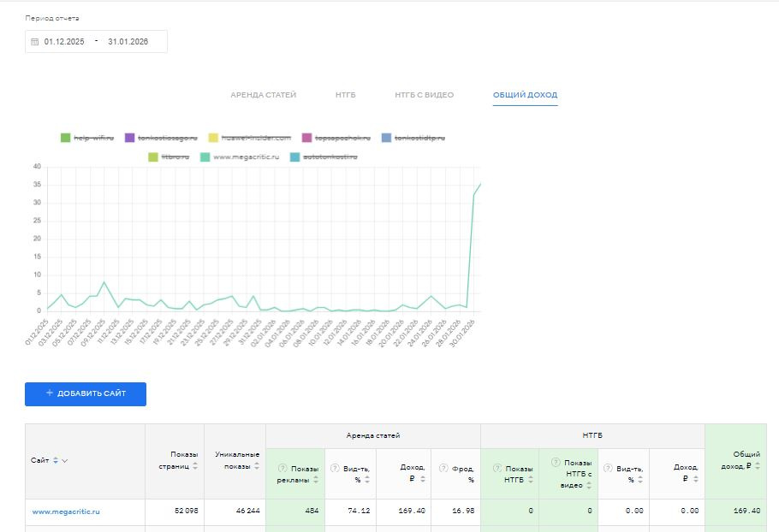Click the revenue spike at chart's right end

coord(479,184)
